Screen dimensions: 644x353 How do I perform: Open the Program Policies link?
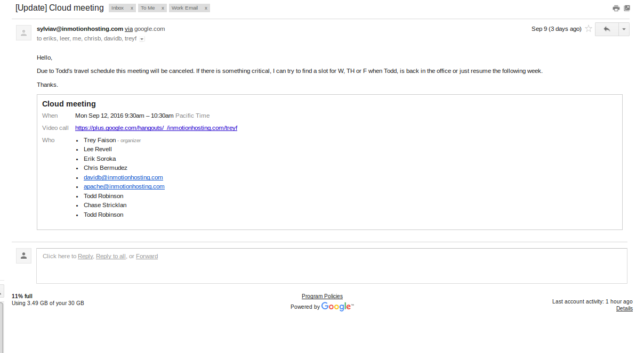coord(322,296)
